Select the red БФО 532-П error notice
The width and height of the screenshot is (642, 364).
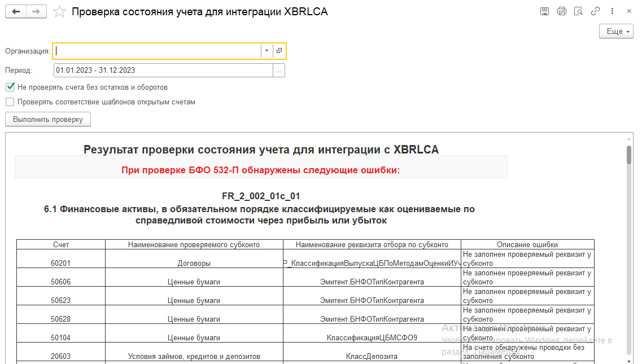[260, 170]
